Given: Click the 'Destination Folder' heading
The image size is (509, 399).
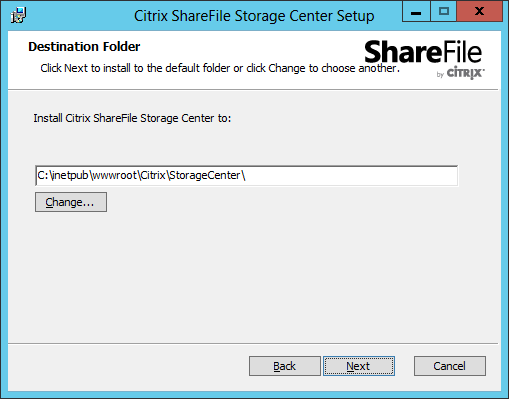Looking at the screenshot, I should coord(84,47).
